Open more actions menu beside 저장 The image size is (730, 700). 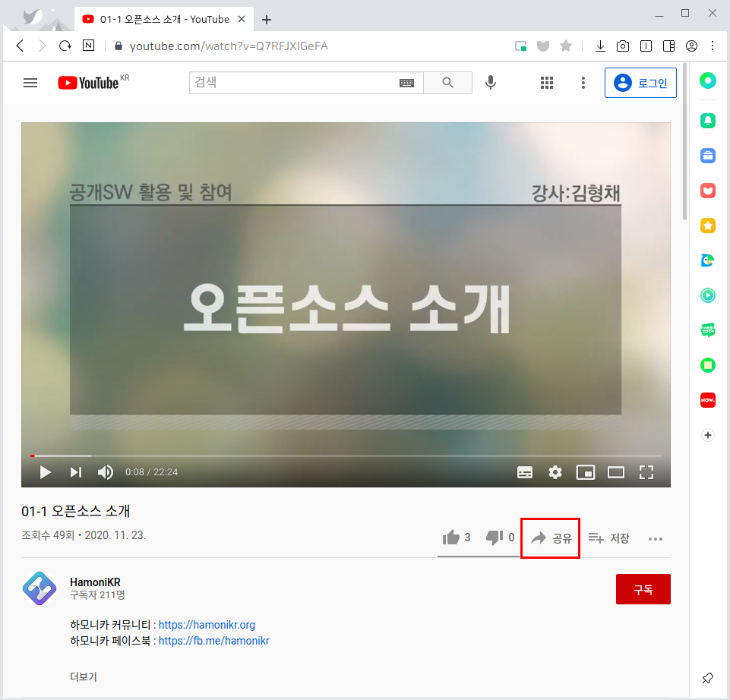click(656, 539)
